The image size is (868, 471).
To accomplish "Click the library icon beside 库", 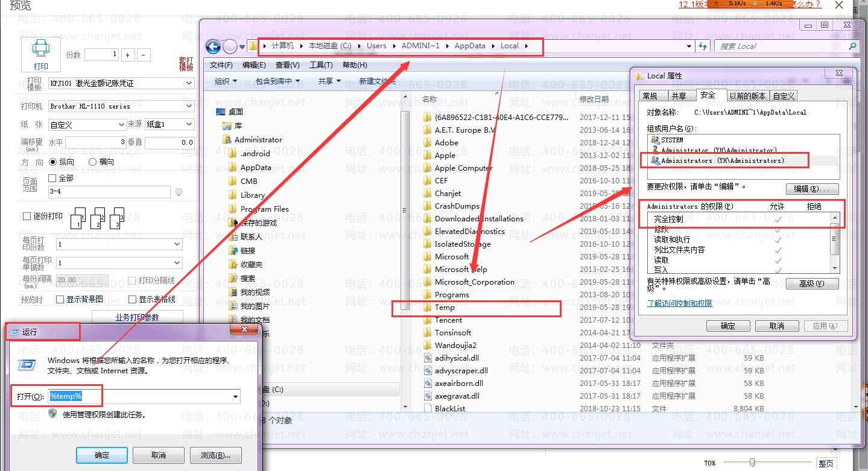I will click(x=227, y=125).
